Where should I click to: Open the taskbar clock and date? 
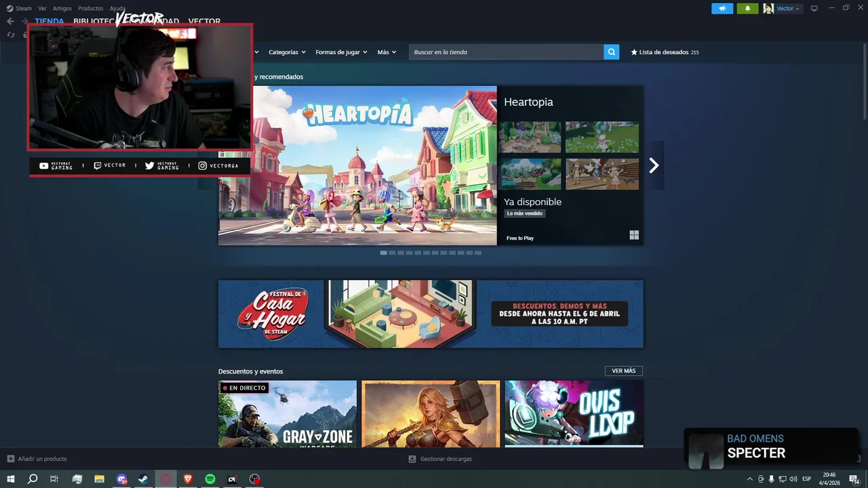(x=829, y=479)
